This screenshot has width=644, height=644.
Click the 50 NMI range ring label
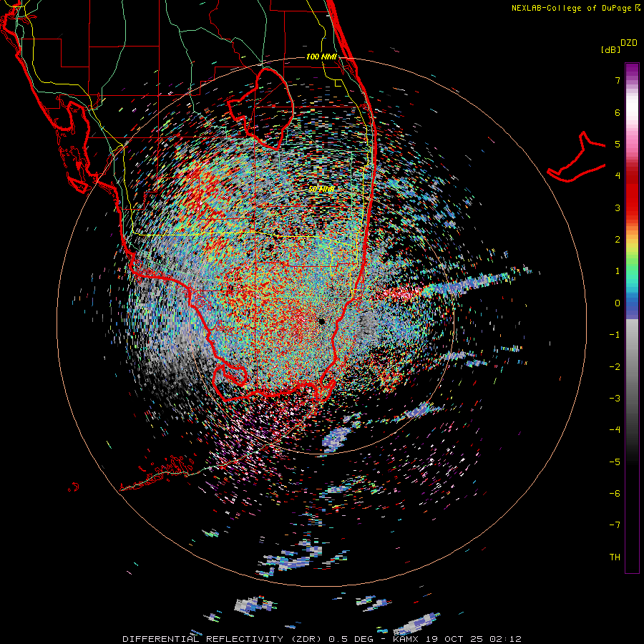(321, 189)
